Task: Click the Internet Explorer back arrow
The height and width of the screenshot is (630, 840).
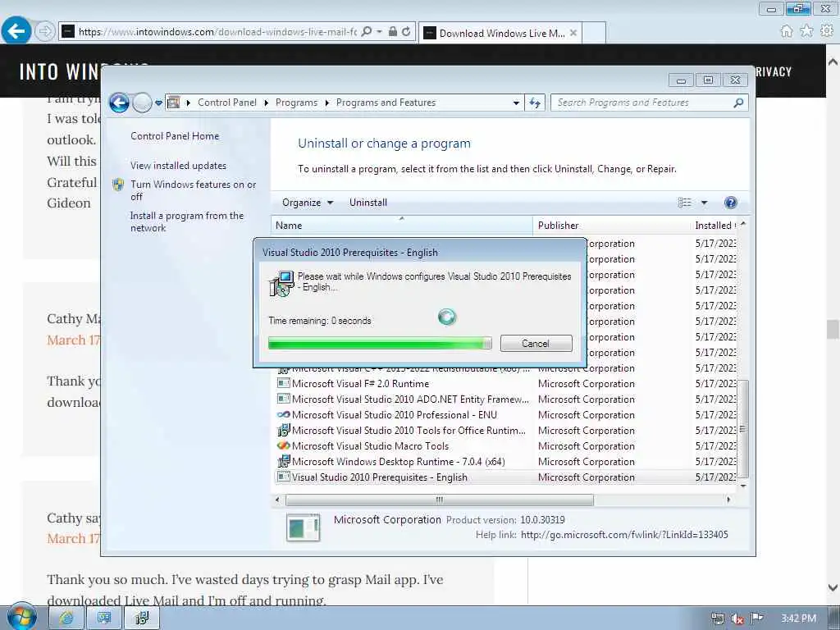Action: pyautogui.click(x=16, y=31)
